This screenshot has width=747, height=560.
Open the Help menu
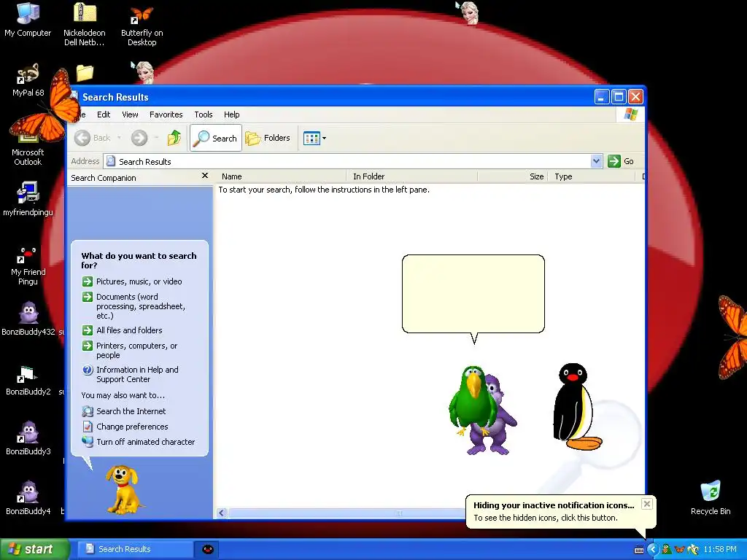pyautogui.click(x=231, y=114)
